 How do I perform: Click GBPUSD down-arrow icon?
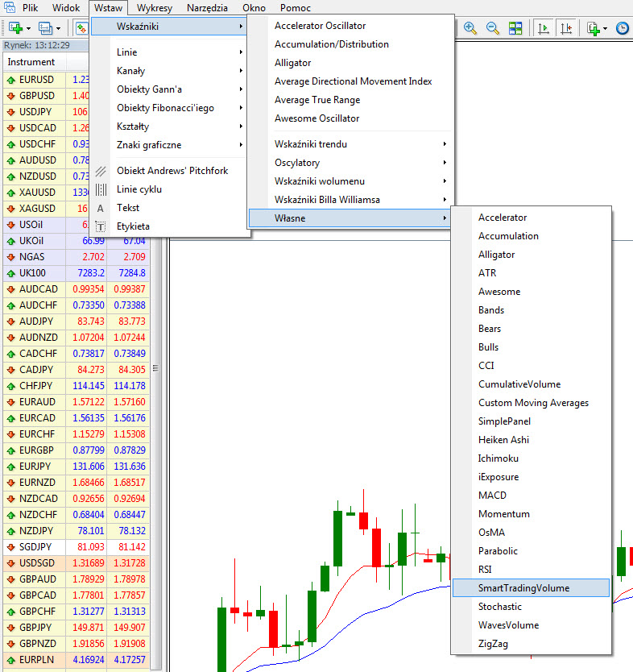click(11, 96)
